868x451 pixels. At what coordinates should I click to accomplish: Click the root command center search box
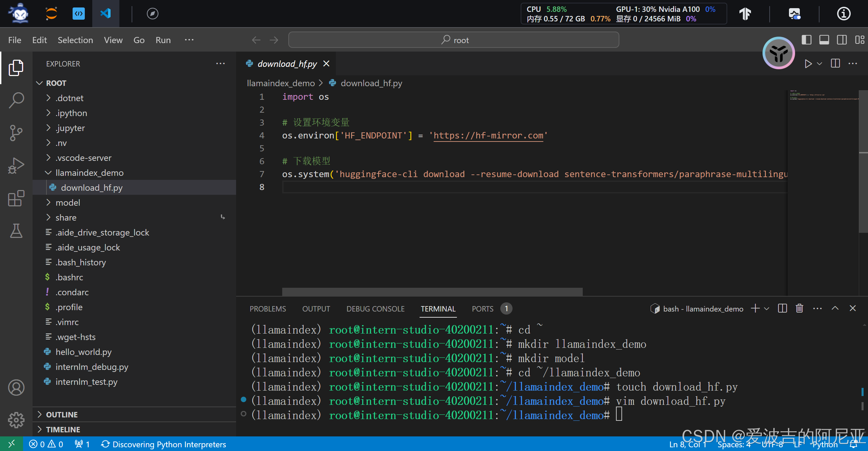click(454, 40)
